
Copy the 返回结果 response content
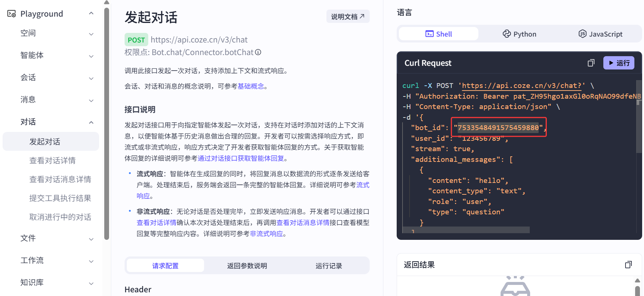point(628,265)
